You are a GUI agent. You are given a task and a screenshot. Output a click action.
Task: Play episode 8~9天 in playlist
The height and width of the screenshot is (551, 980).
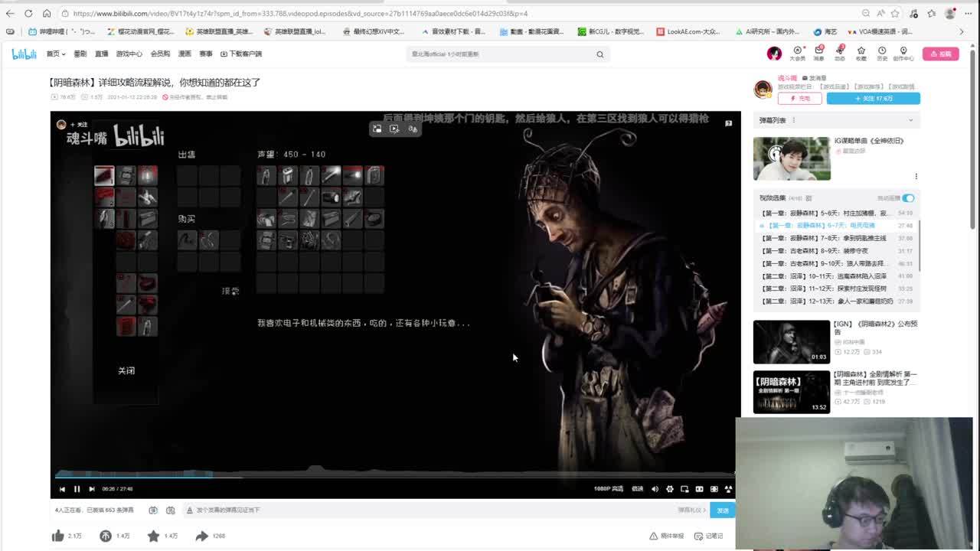837,251
